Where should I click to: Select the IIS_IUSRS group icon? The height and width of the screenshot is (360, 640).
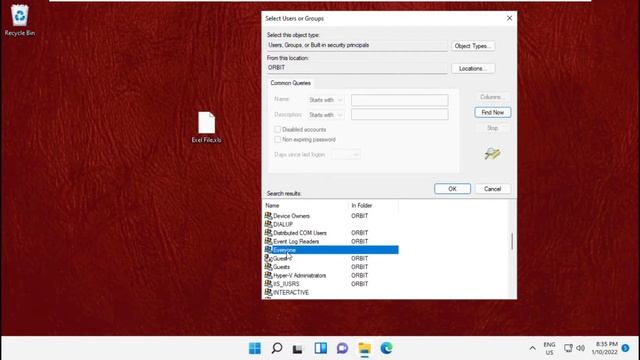(268, 283)
